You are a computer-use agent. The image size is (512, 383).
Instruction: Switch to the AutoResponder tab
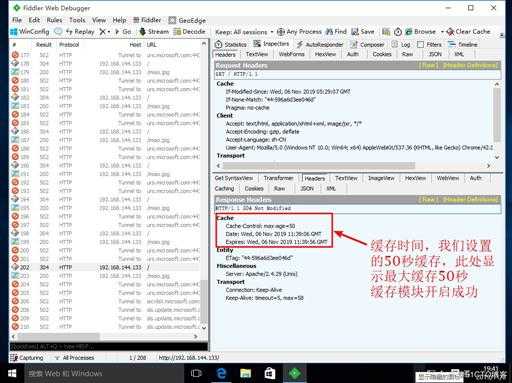[320, 44]
